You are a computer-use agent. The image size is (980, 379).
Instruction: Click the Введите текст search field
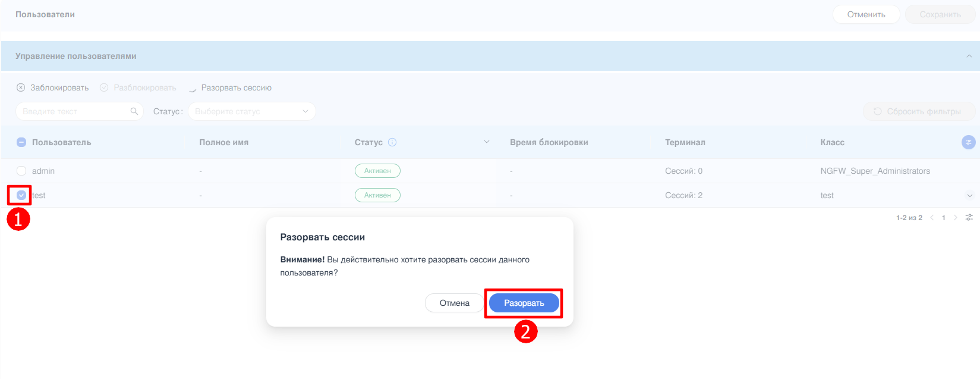(74, 111)
